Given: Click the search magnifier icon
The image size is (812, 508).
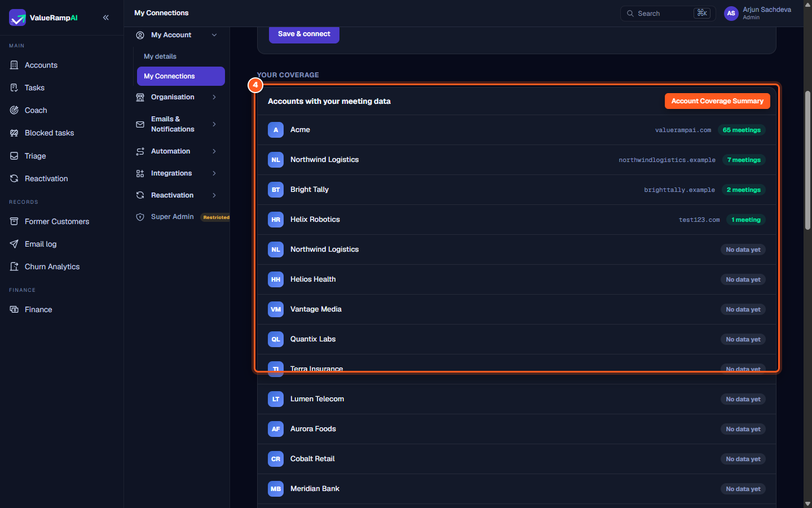Looking at the screenshot, I should (630, 14).
